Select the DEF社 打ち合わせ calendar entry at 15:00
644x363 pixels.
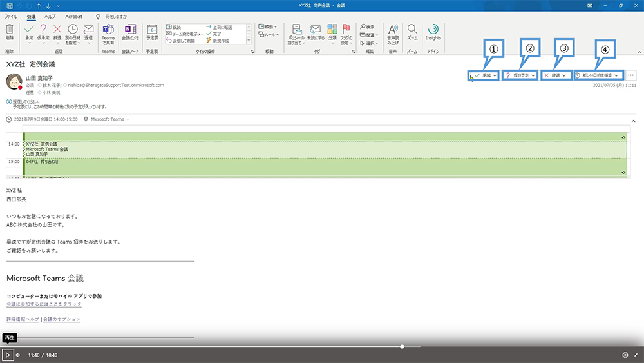325,166
